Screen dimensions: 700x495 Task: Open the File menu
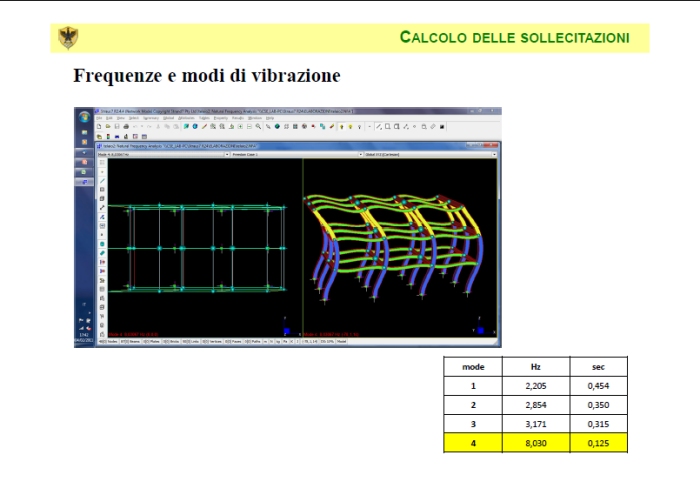point(99,118)
